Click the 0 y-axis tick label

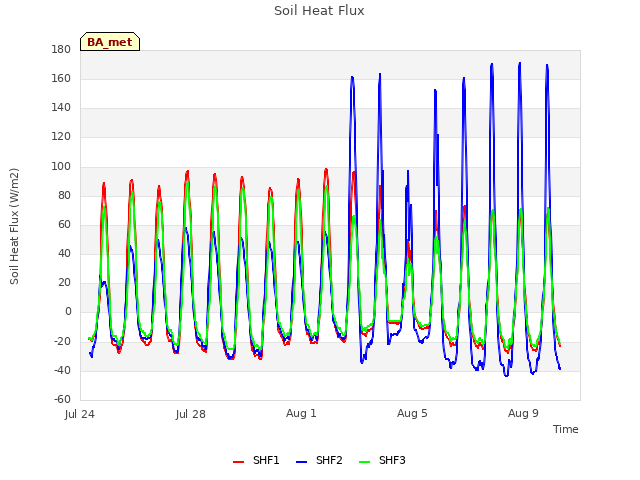[68, 312]
